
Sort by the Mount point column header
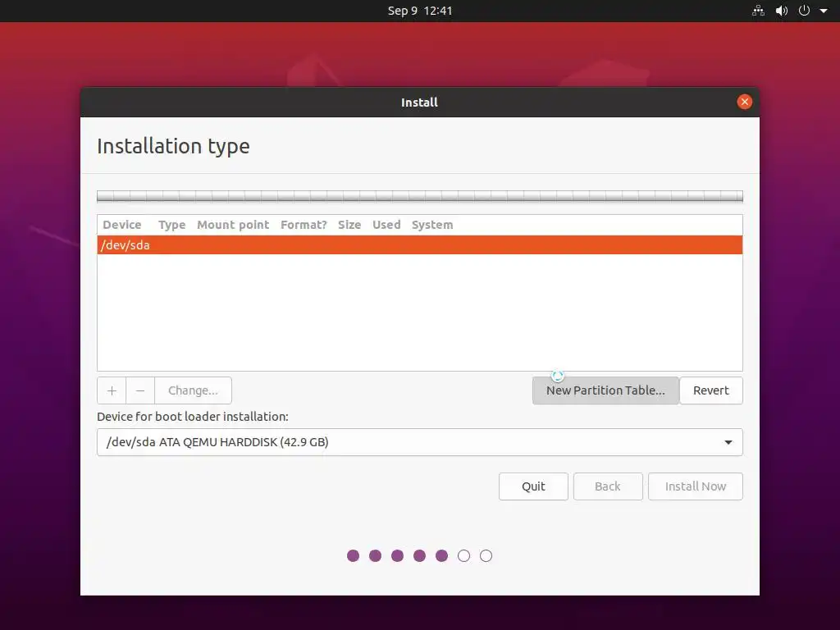[x=233, y=225]
